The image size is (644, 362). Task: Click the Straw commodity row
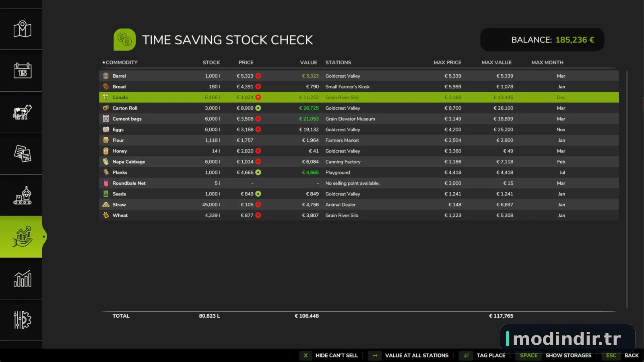[359, 204]
